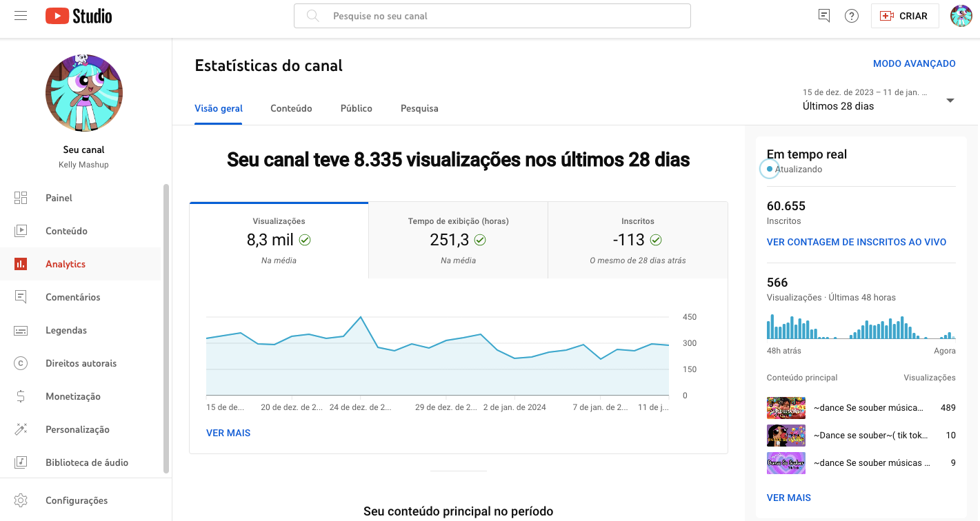
Task: Switch to the Conteúdo analytics tab
Action: (291, 108)
